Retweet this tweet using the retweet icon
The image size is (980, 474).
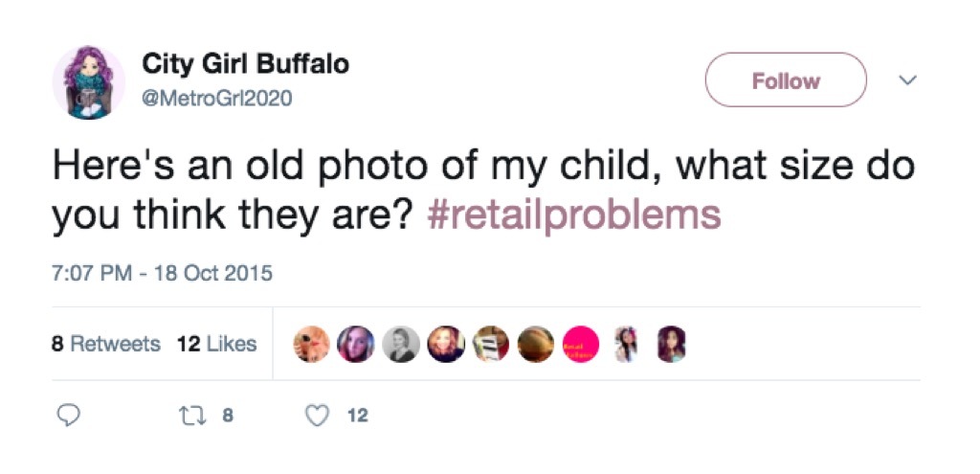point(189,416)
